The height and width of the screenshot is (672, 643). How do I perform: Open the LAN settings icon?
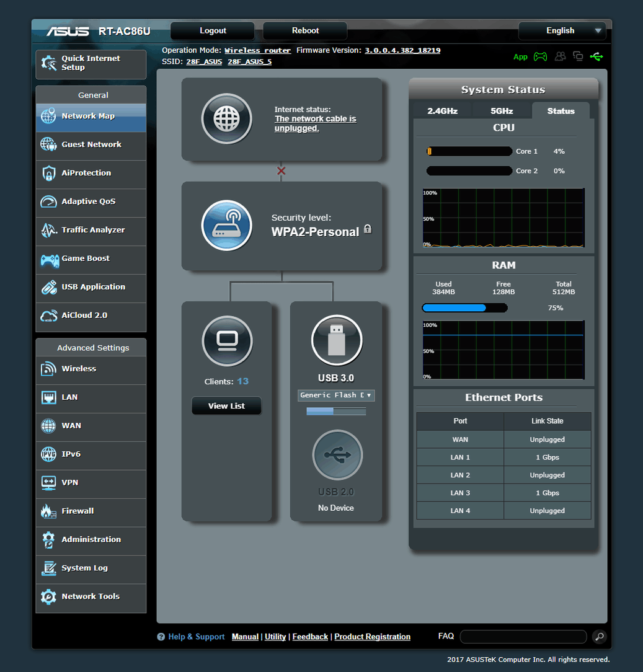click(48, 397)
